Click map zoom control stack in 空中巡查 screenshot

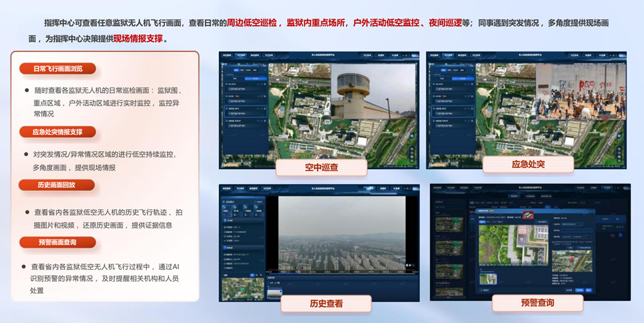pyautogui.click(x=412, y=155)
